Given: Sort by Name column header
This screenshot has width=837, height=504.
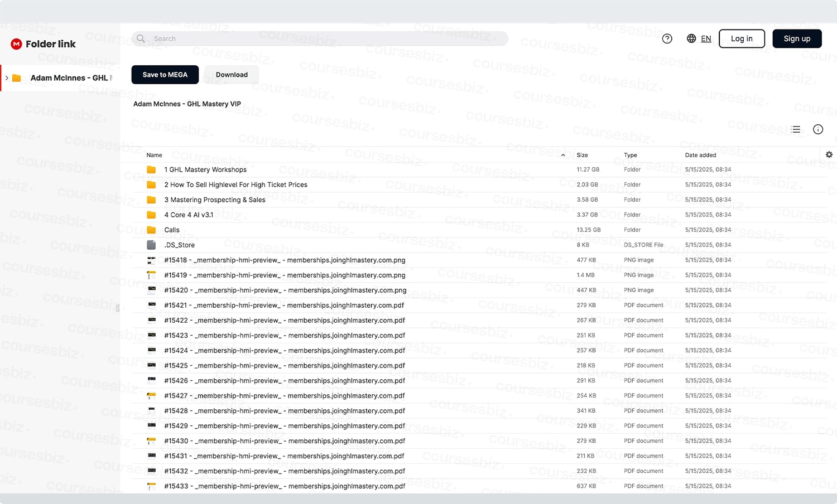Looking at the screenshot, I should click(154, 155).
